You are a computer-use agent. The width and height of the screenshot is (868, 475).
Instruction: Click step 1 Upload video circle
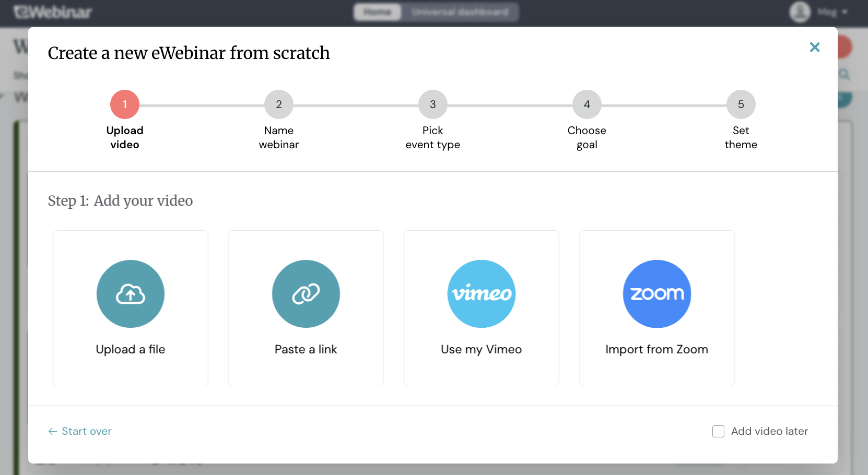click(124, 104)
